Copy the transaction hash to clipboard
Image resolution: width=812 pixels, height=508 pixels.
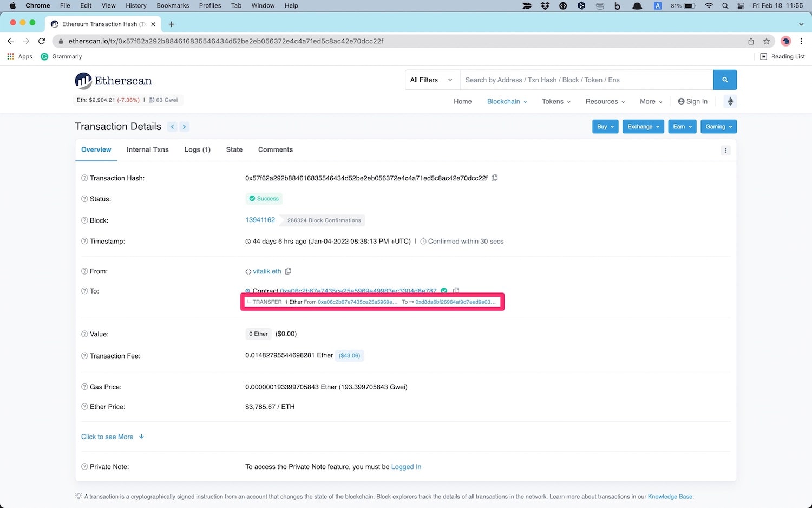(x=494, y=178)
